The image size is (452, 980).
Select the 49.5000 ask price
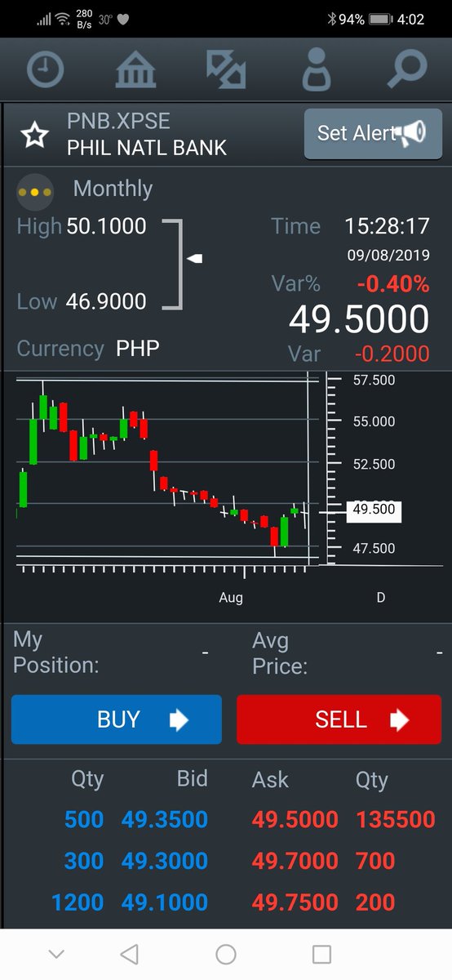click(x=295, y=819)
